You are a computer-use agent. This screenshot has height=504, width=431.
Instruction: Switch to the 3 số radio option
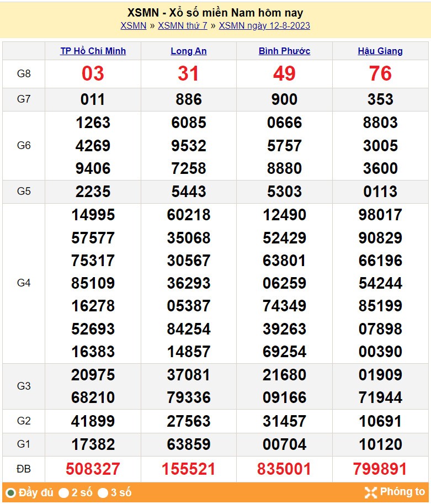point(103,493)
